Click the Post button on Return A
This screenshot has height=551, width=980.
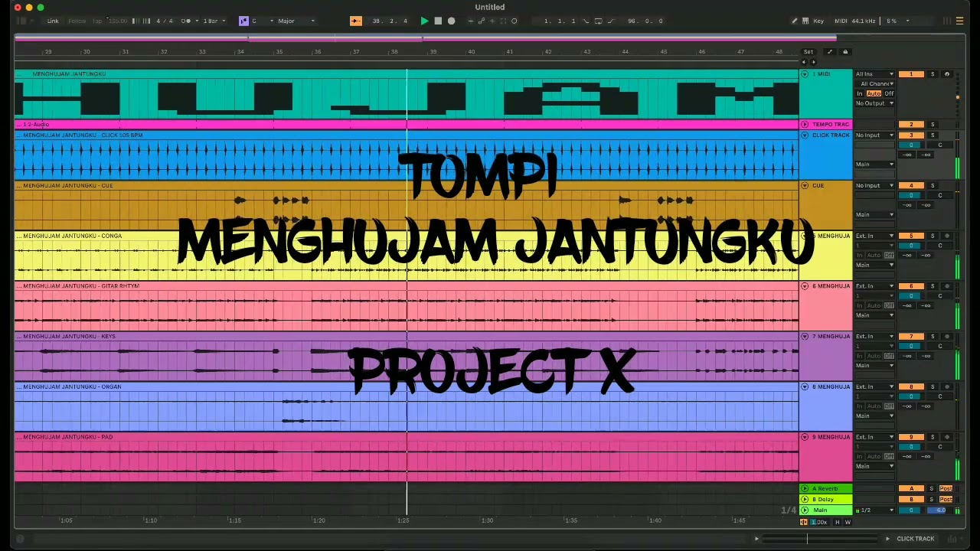coord(946,488)
